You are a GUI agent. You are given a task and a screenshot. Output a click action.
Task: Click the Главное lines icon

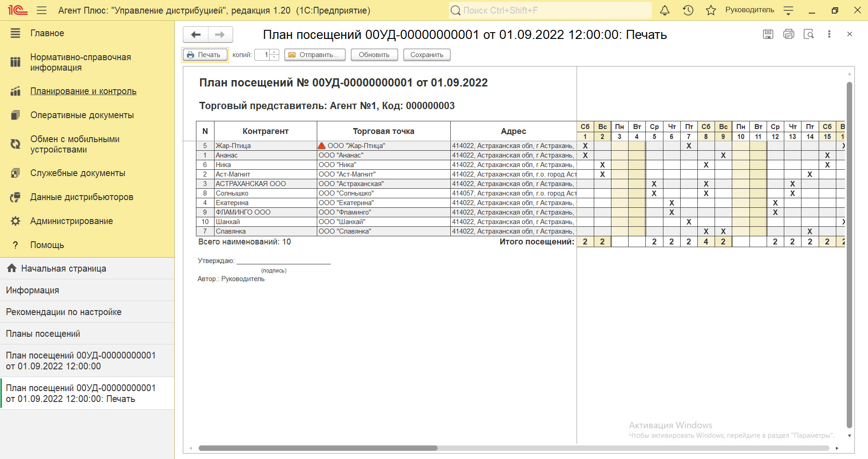pos(15,33)
